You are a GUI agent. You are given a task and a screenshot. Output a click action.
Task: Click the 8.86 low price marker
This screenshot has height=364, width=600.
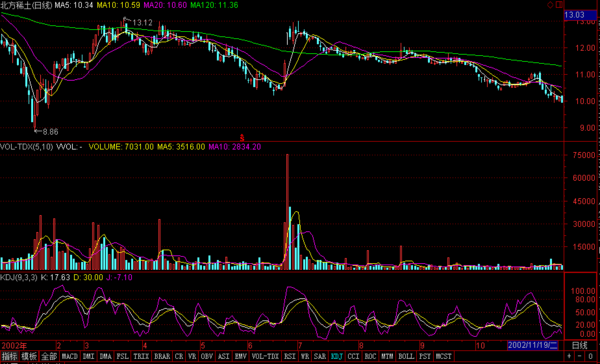[x=50, y=132]
